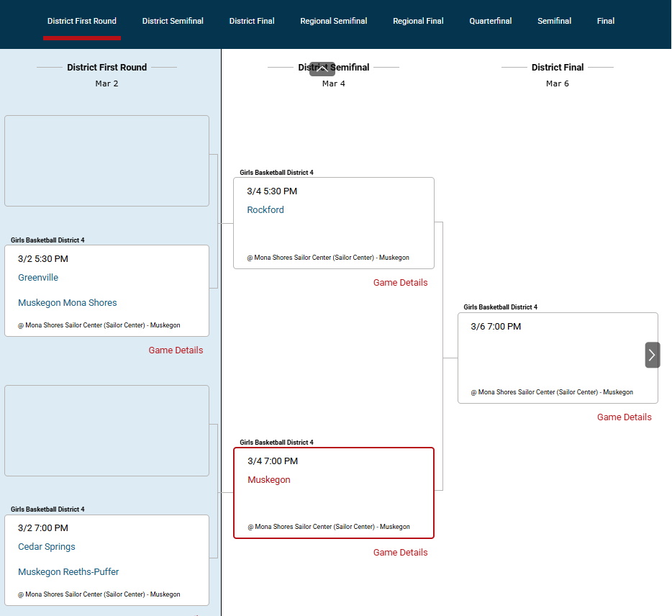
Task: Click Muskegon Reeths-Puffer team name
Action: (68, 572)
